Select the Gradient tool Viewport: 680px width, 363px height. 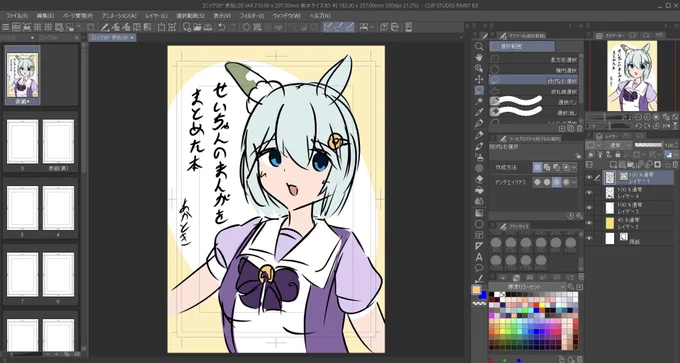479,213
